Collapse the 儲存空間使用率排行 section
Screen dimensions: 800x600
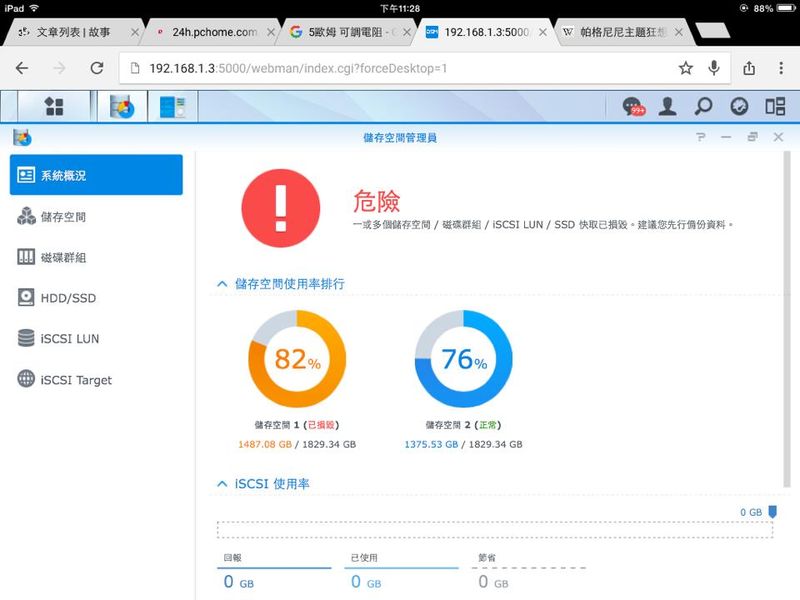pyautogui.click(x=222, y=284)
